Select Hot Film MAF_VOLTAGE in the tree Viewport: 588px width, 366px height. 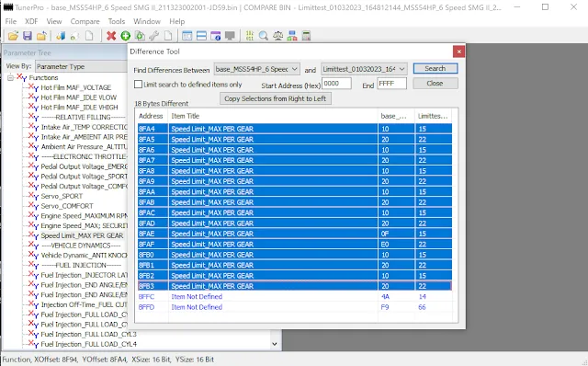(75, 87)
